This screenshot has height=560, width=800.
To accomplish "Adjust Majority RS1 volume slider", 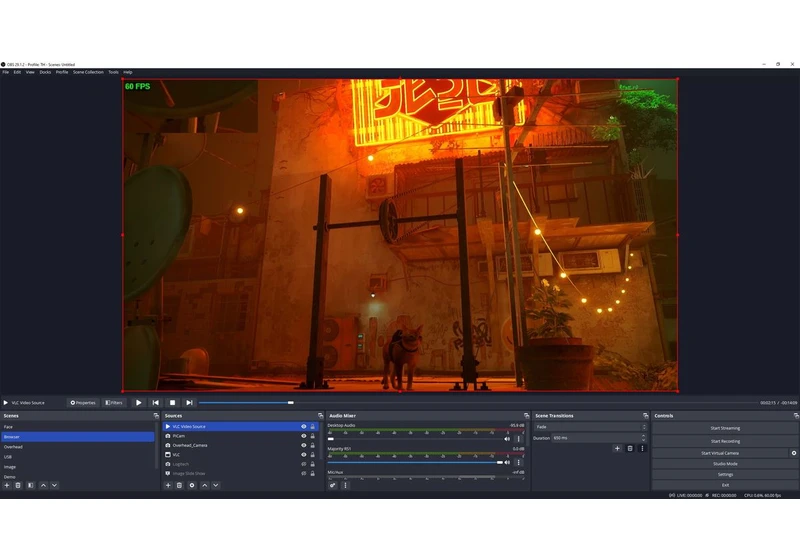I will (x=415, y=463).
